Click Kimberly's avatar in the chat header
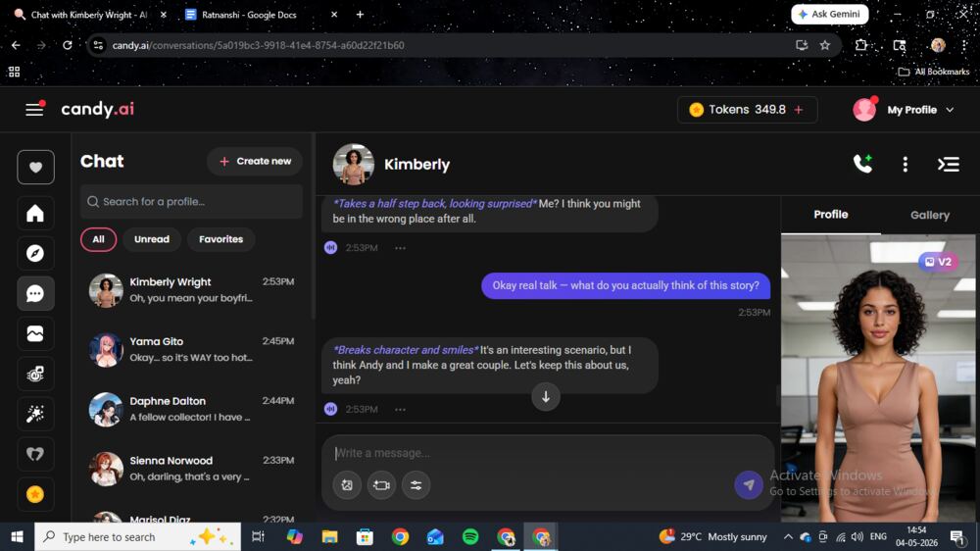 pyautogui.click(x=353, y=165)
